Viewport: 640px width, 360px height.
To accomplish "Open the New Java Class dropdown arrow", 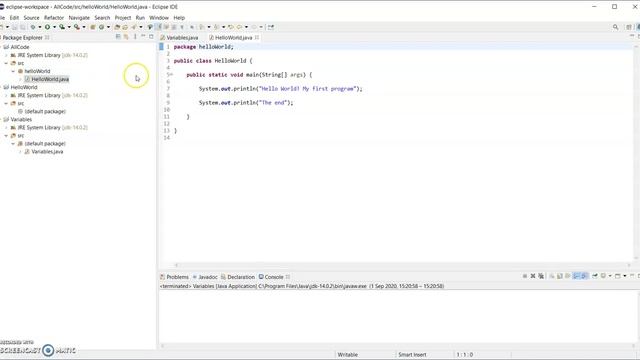I will (108, 27).
